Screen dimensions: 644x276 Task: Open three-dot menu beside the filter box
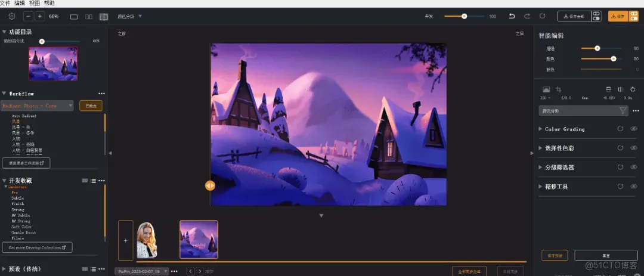(x=636, y=111)
